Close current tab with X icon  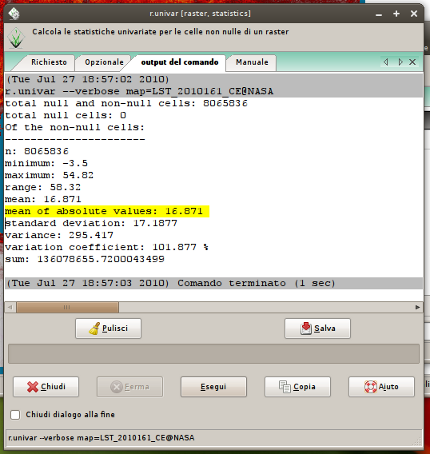[412, 62]
